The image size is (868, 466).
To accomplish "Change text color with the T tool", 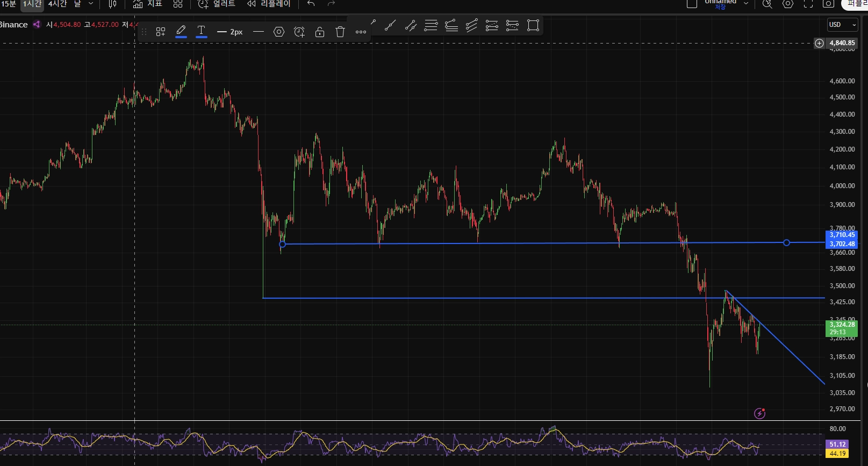I will [202, 31].
